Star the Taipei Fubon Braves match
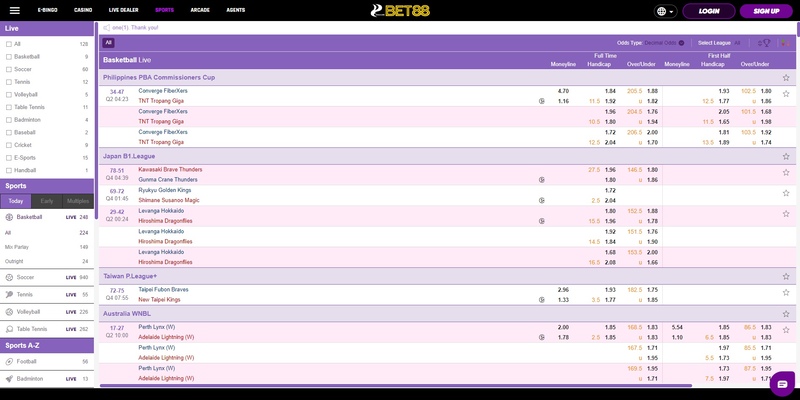The width and height of the screenshot is (800, 400). [786, 292]
